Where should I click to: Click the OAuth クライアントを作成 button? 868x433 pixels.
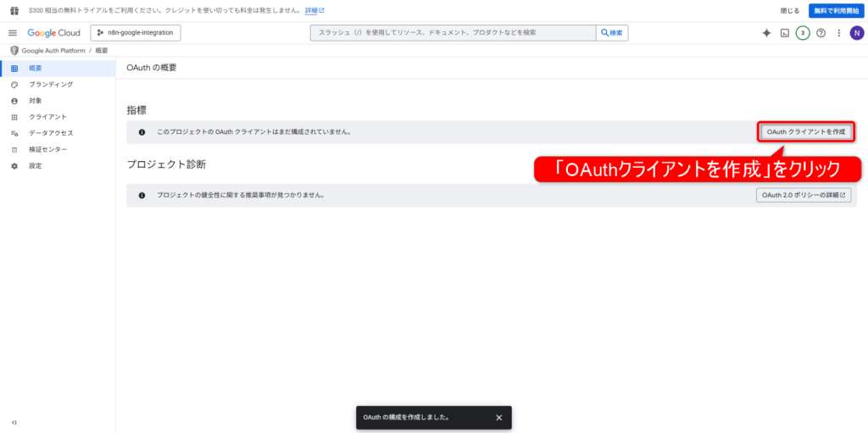(805, 132)
